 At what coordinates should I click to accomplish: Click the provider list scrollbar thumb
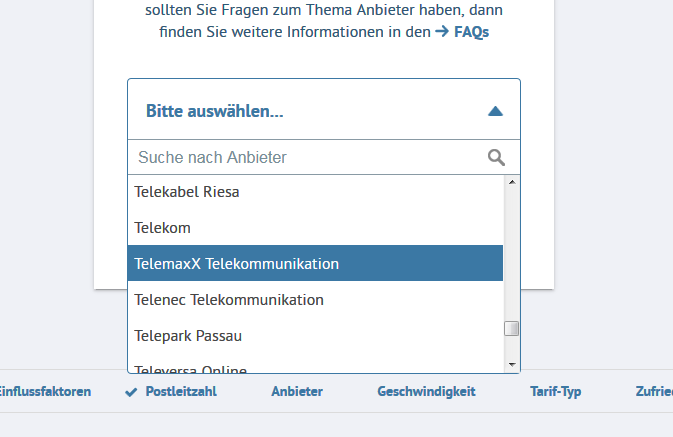[x=512, y=329]
